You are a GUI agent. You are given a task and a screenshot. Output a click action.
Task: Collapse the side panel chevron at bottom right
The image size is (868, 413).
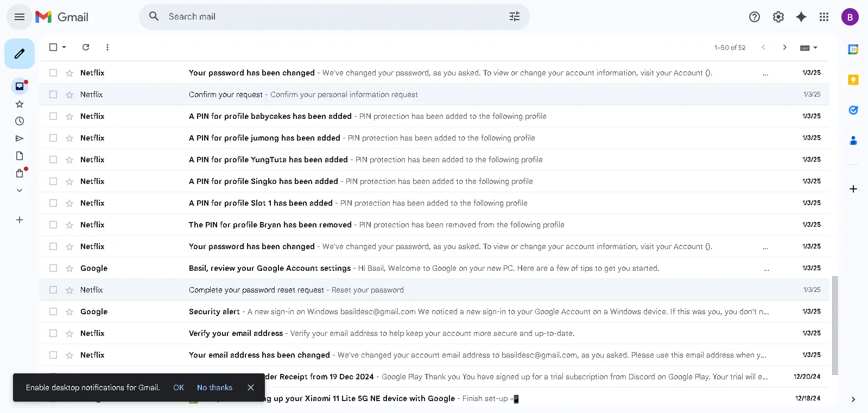click(x=853, y=399)
